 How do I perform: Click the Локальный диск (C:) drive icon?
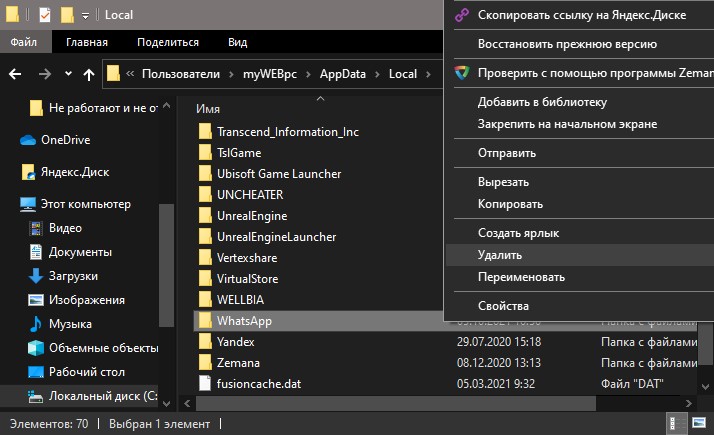(36, 397)
